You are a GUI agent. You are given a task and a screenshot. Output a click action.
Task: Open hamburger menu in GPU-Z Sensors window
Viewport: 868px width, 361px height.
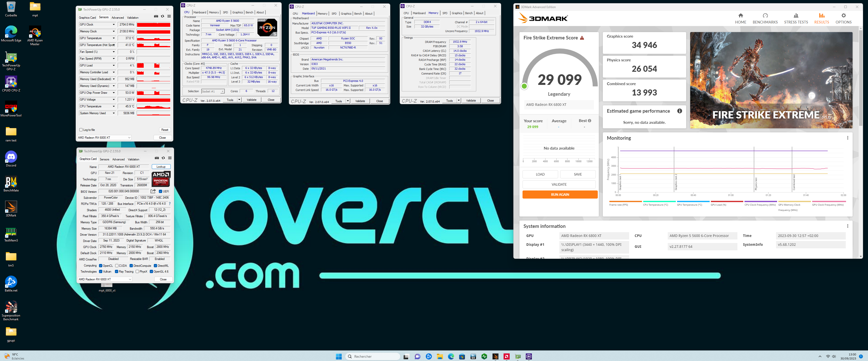[169, 16]
